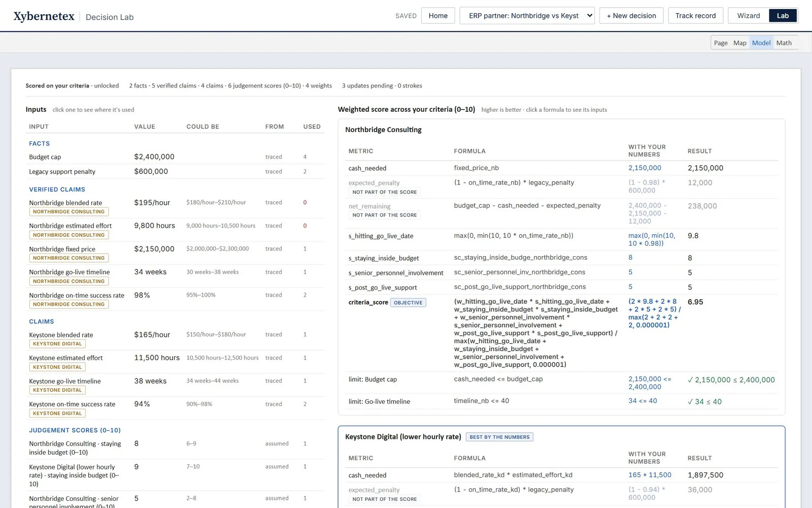Select Northbridge go-live timeline input
This screenshot has height=508, width=812.
coord(175,276)
